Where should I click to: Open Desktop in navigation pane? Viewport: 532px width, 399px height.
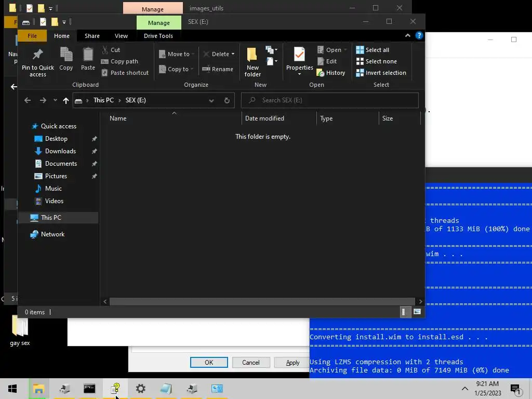click(56, 139)
